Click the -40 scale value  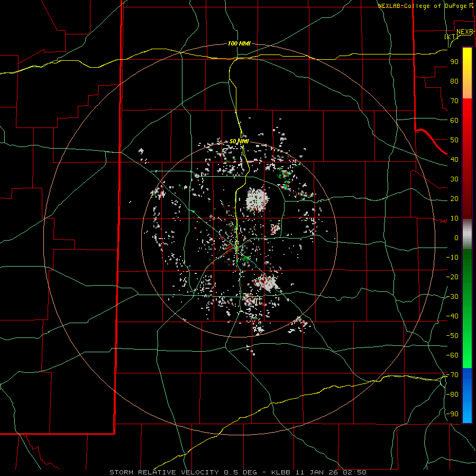point(452,316)
